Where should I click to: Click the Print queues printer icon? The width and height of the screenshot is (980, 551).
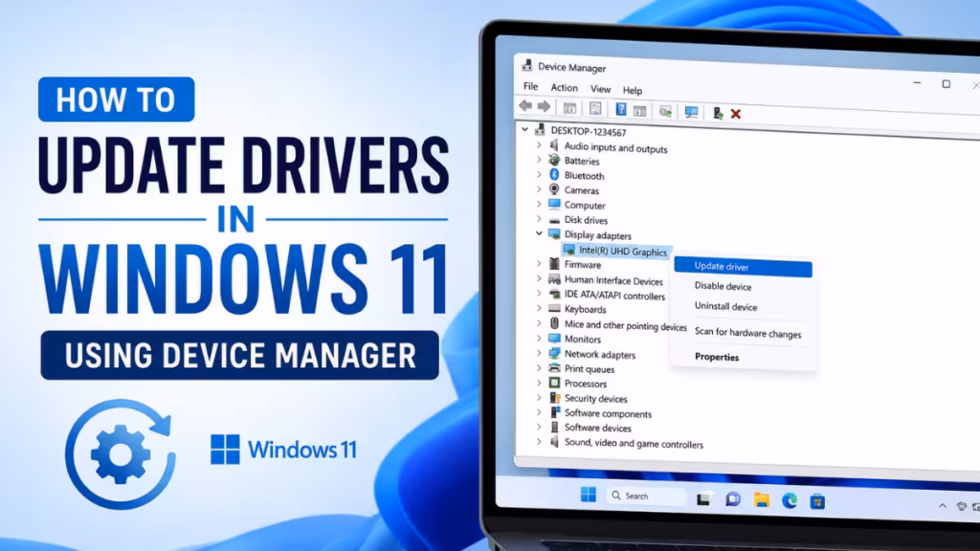click(x=554, y=368)
